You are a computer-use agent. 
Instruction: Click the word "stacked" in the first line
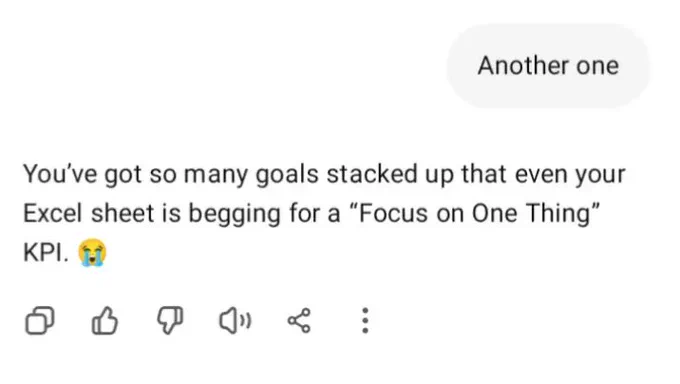pos(372,174)
